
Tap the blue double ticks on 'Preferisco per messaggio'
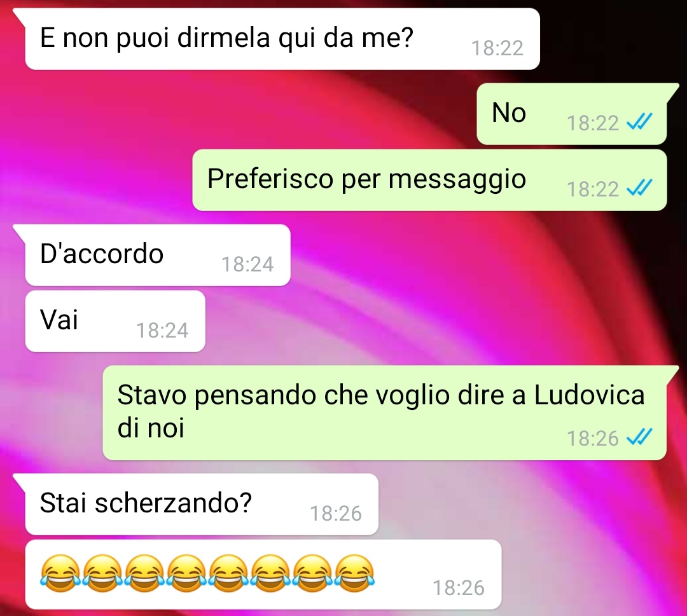[639, 188]
